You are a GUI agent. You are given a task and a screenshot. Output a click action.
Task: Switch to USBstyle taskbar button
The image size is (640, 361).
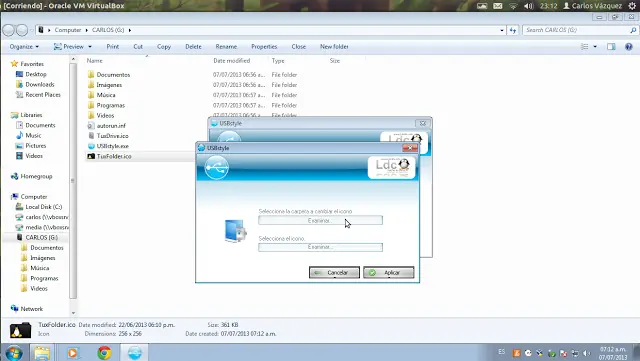(135, 352)
